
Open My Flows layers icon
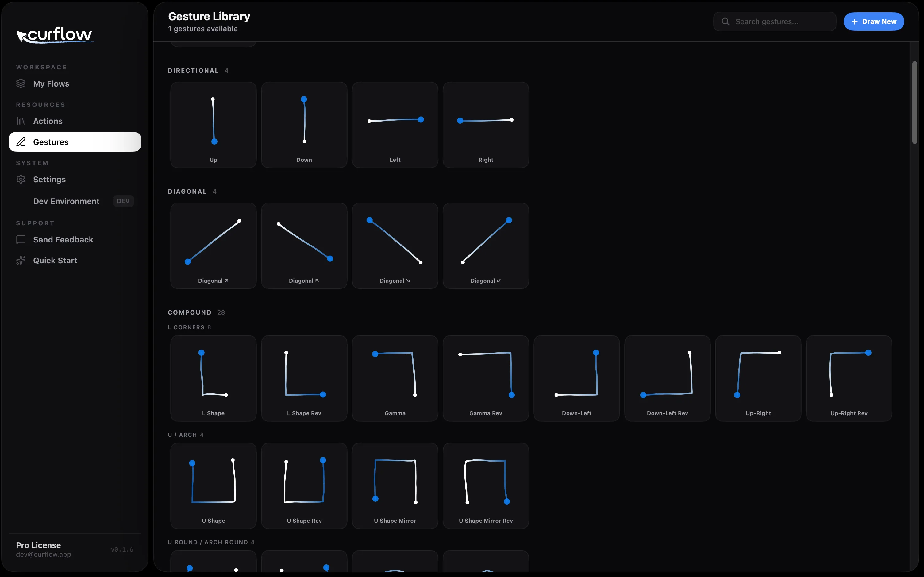click(21, 83)
